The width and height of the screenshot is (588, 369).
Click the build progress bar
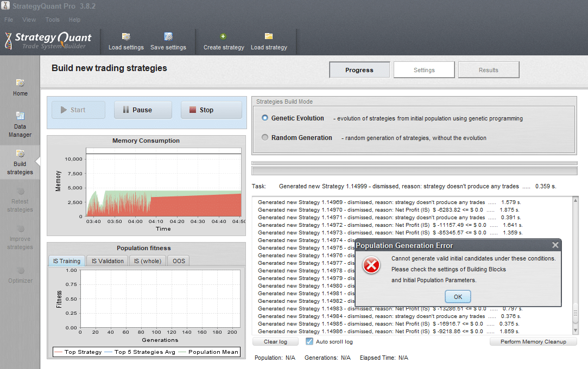pos(414,171)
